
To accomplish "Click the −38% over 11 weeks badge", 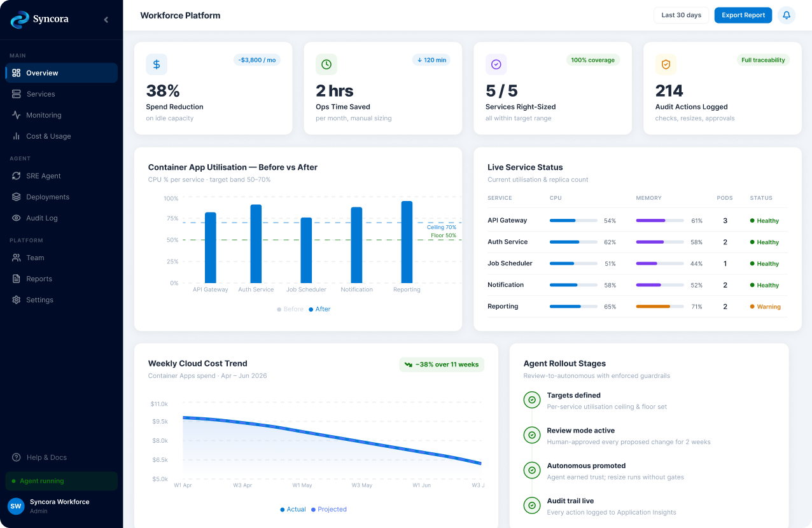I will click(442, 365).
